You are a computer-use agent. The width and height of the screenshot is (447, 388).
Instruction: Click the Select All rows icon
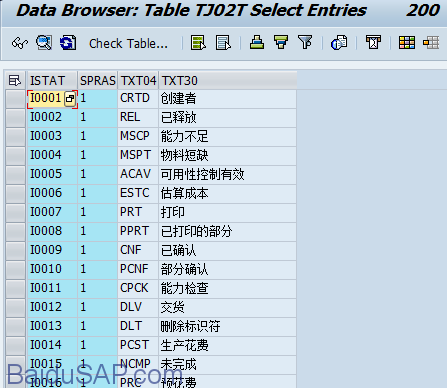198,43
